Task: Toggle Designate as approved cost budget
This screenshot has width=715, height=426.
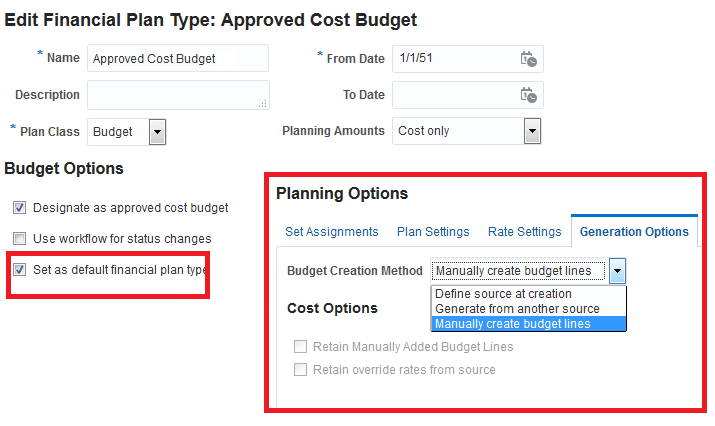Action: (x=19, y=208)
